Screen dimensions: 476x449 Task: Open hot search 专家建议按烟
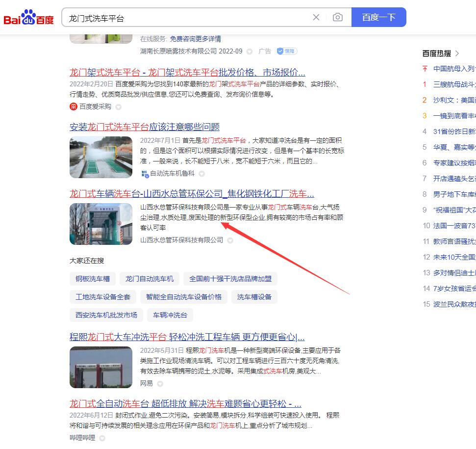pos(454,163)
